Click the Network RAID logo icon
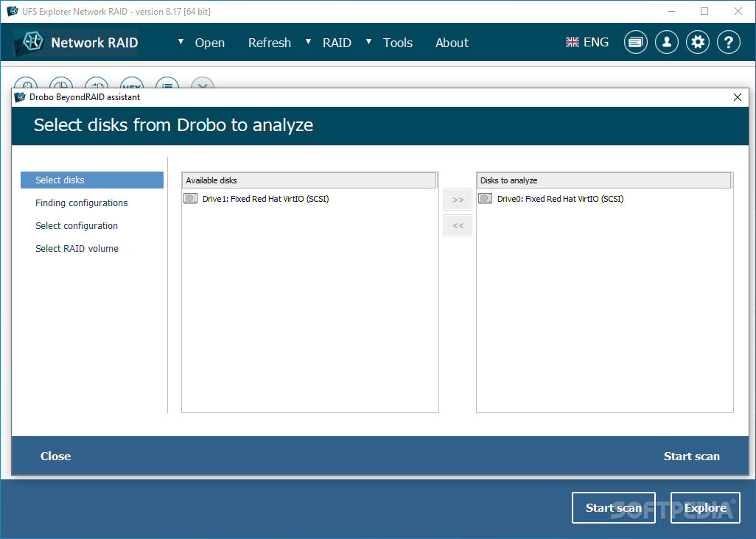This screenshot has height=539, width=756. [x=30, y=42]
